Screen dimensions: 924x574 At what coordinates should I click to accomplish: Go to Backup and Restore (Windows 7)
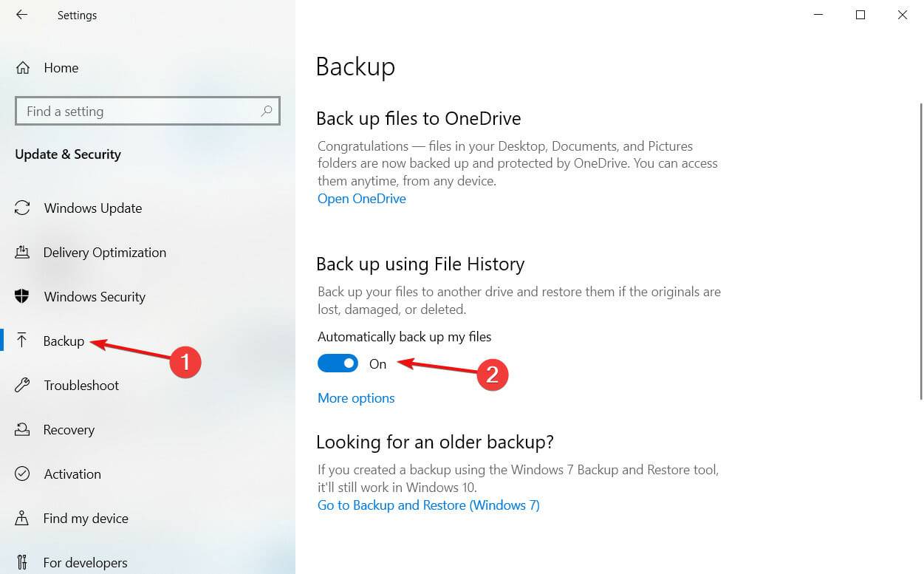[x=428, y=505]
